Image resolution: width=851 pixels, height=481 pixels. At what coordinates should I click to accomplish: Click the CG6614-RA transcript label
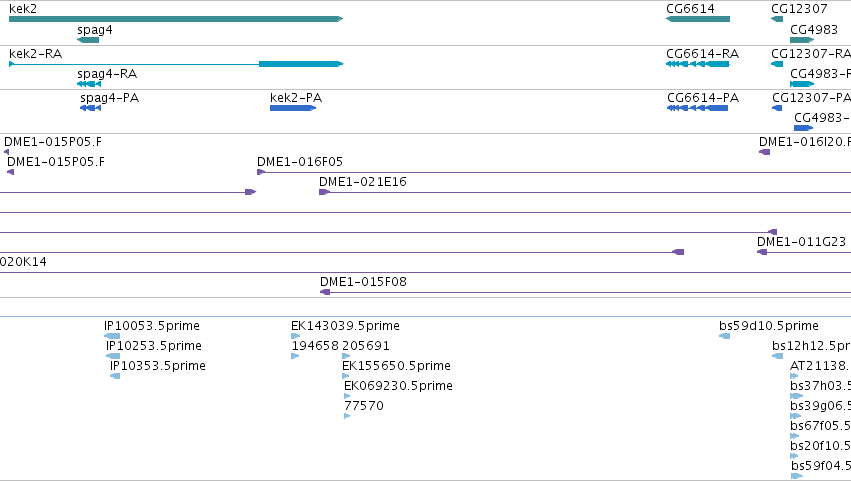click(702, 54)
